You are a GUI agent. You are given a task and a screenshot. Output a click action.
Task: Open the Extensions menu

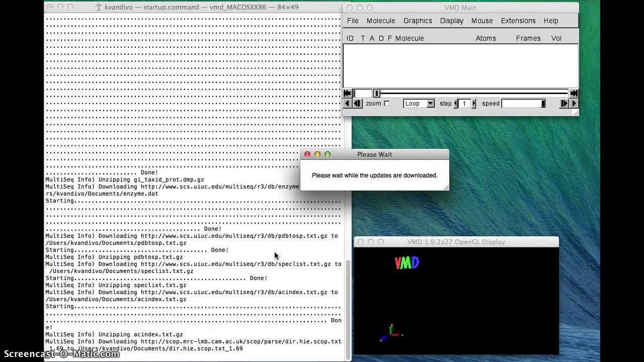pyautogui.click(x=518, y=21)
